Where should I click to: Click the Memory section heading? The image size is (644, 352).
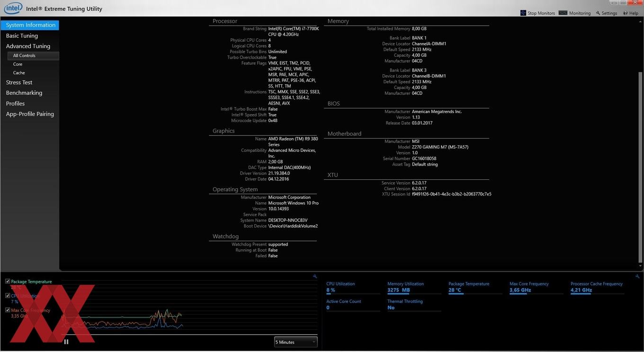click(x=338, y=21)
